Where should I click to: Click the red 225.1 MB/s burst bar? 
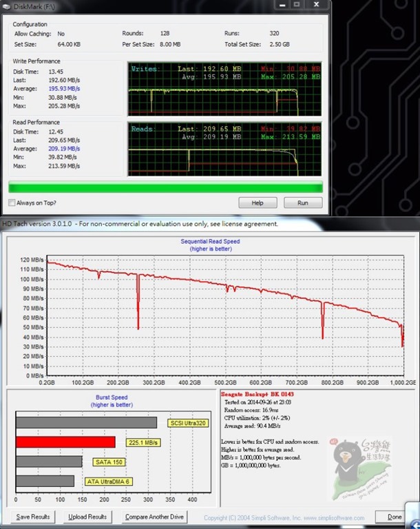[66, 442]
